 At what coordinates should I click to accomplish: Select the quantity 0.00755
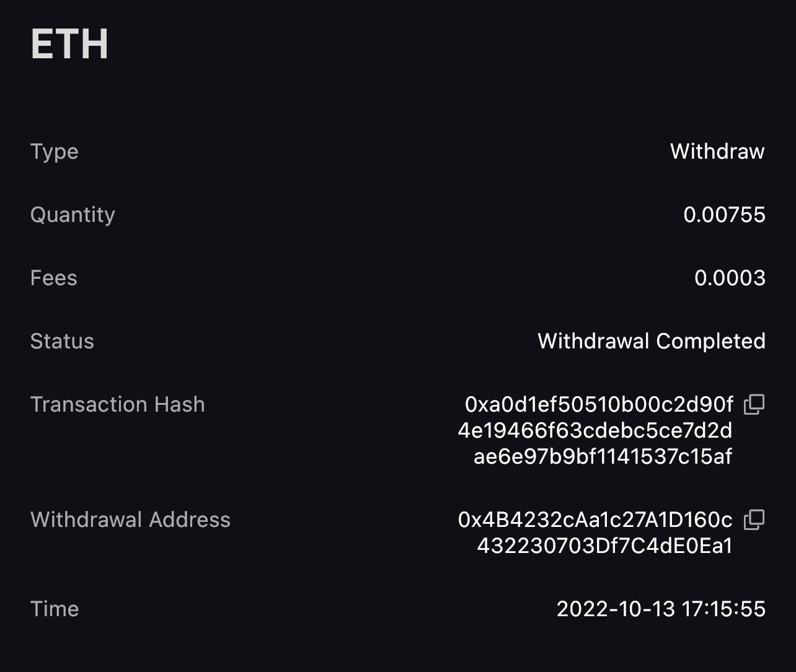point(724,214)
